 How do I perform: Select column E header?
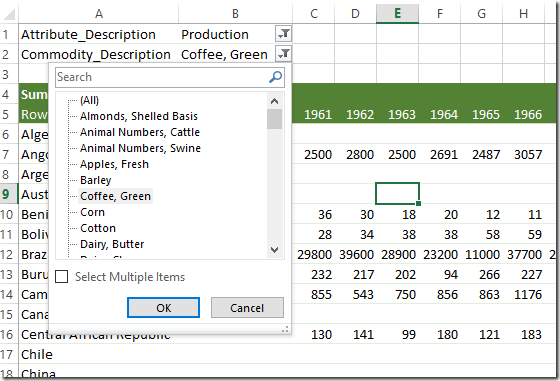[397, 14]
